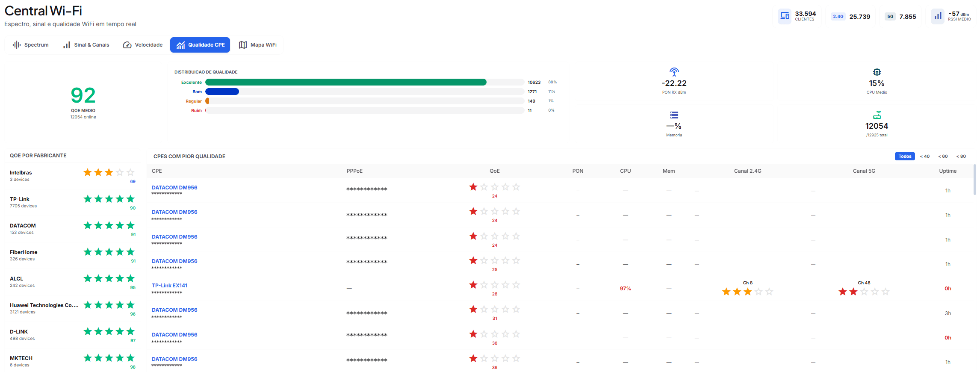The image size is (980, 372).
Task: Click the Regular orange distribution bar
Action: coord(207,101)
